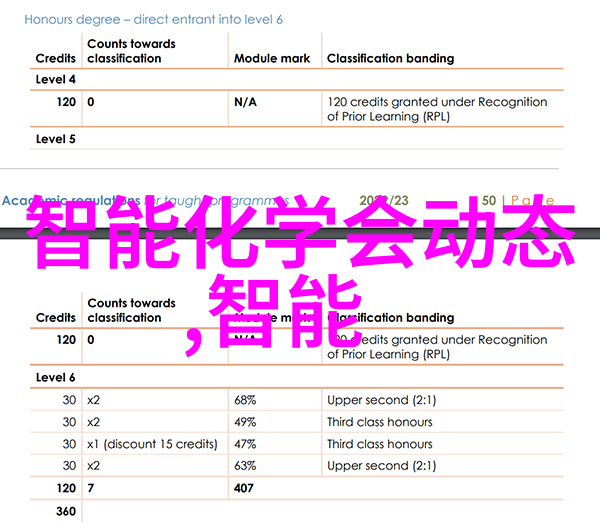Click the '68%' module mark
The image size is (600, 524).
(245, 400)
